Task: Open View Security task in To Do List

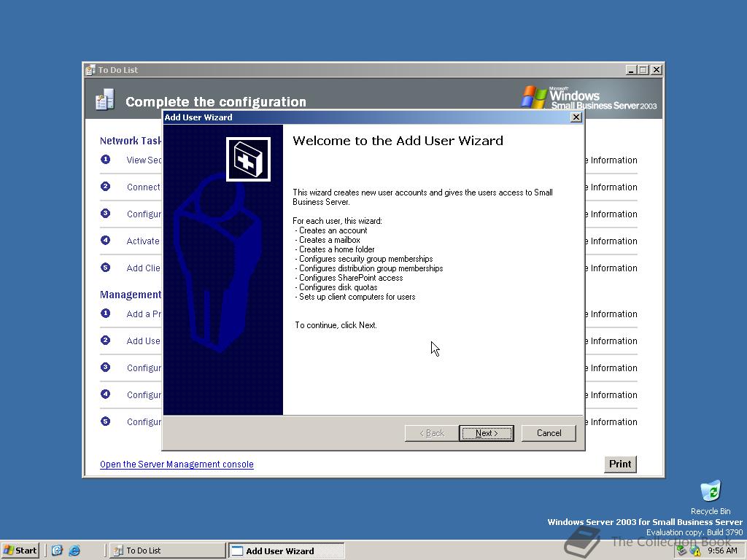Action: pos(144,160)
